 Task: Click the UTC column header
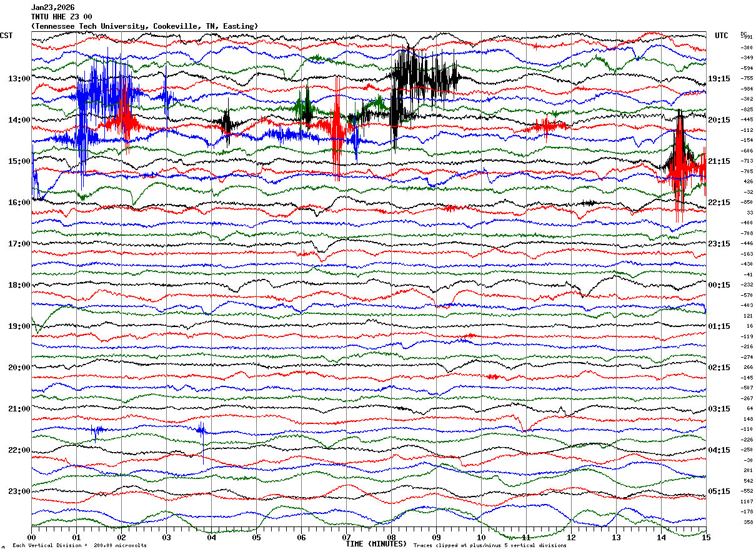(x=722, y=36)
